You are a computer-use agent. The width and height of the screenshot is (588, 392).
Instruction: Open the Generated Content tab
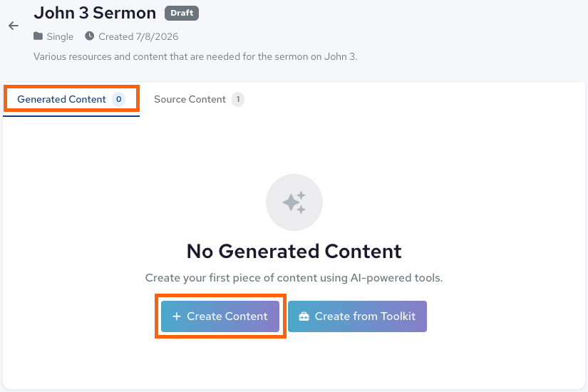click(x=71, y=99)
